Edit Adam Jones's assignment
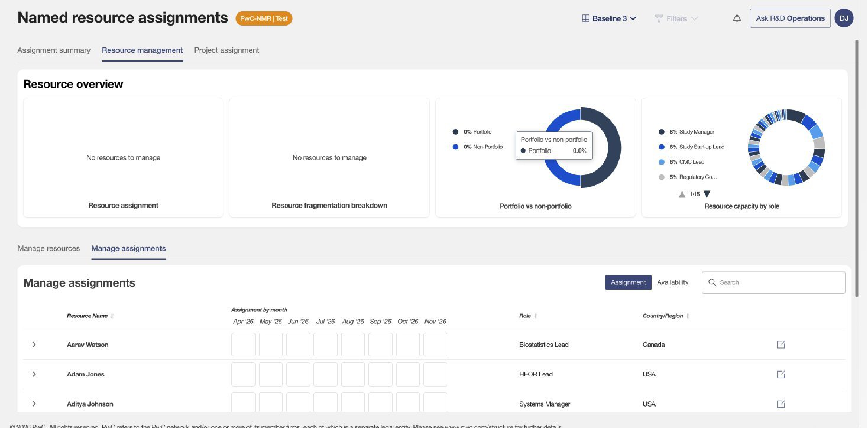Screen dimensions: 868x428 [x=781, y=374]
